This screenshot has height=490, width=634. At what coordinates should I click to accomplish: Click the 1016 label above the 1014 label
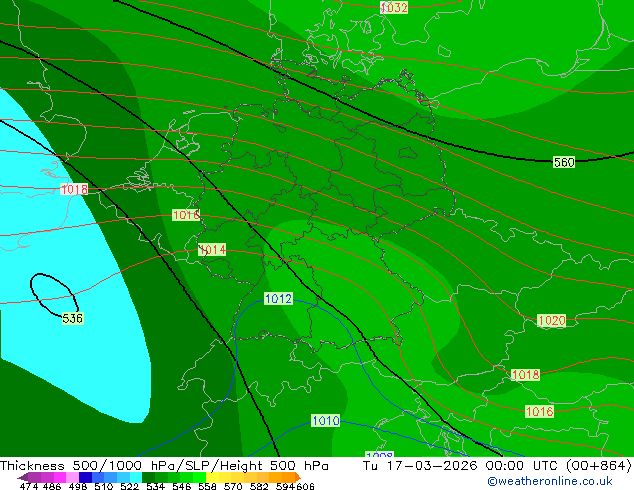(186, 215)
